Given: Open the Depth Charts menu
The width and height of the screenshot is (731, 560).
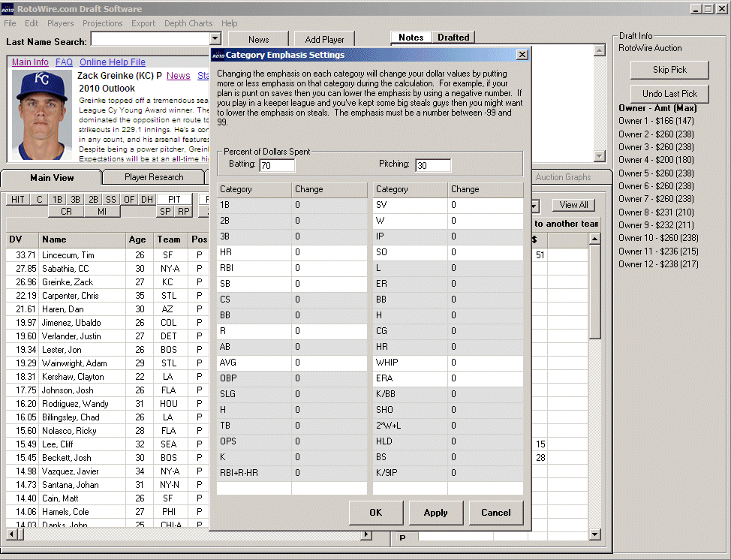Looking at the screenshot, I should coord(188,23).
